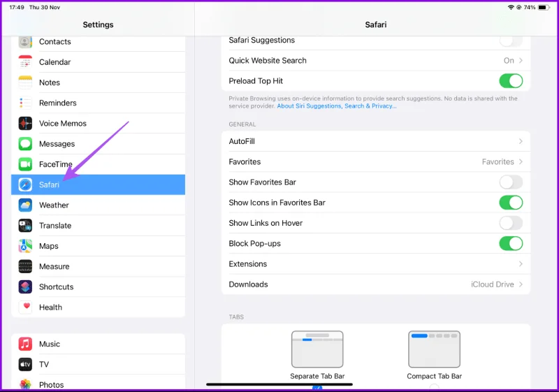Tap the Translate app icon

tap(25, 226)
